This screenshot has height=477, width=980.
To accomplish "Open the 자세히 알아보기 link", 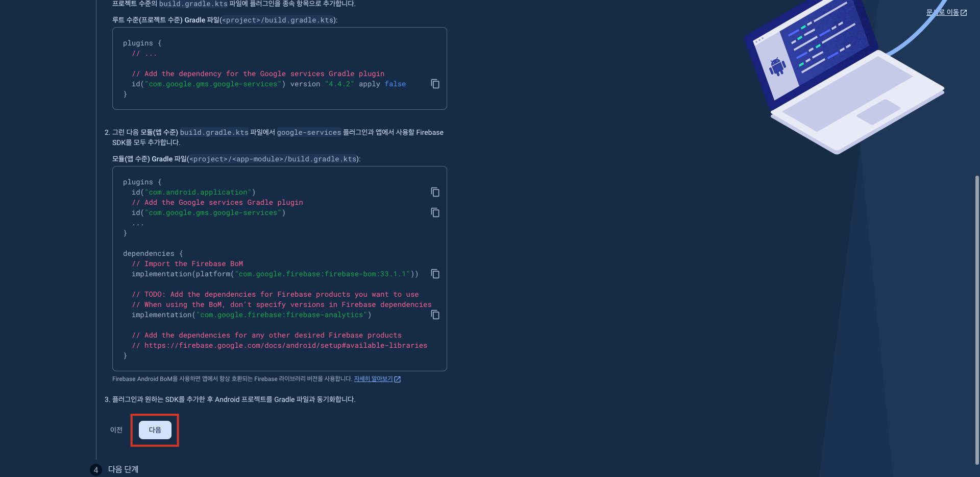I will tap(377, 379).
